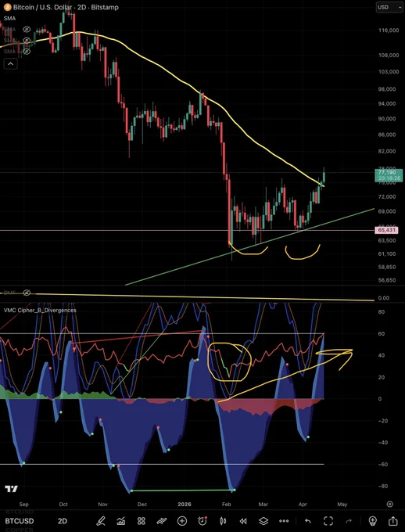Tap the 40 oscillator scale value
This screenshot has height=532, width=405.
[x=382, y=355]
